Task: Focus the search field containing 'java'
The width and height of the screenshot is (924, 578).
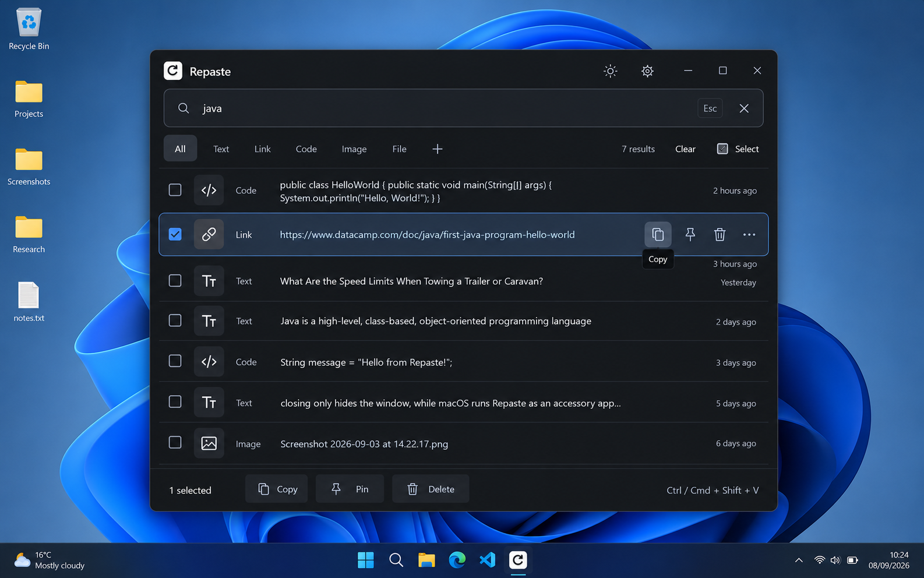Action: pos(463,108)
